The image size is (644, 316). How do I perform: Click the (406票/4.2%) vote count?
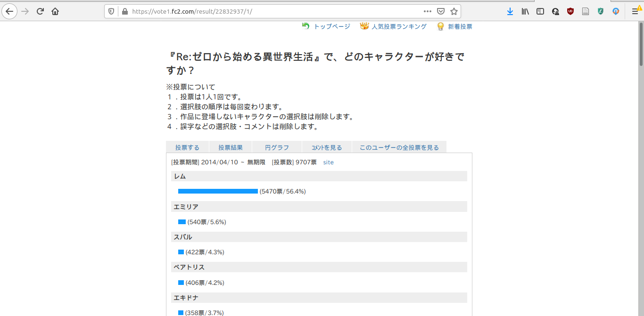[205, 283]
